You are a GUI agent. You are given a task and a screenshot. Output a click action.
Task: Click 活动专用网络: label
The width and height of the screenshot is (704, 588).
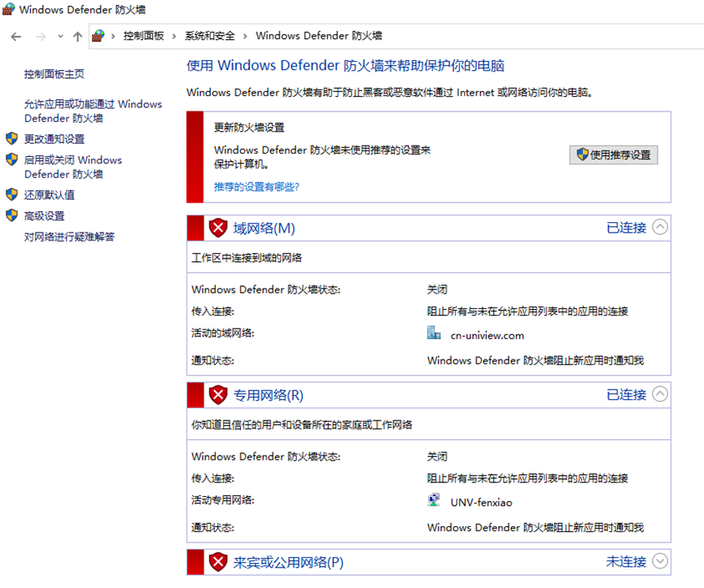[223, 500]
